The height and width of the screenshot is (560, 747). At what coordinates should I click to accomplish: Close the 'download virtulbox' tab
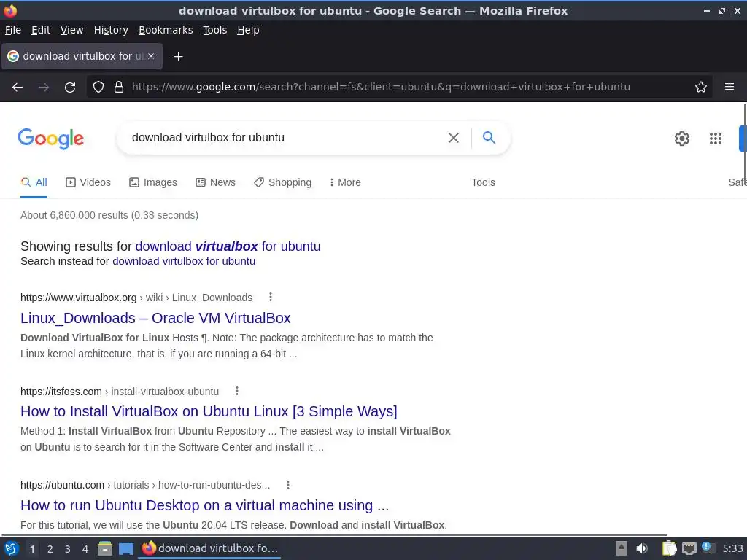[x=150, y=56]
